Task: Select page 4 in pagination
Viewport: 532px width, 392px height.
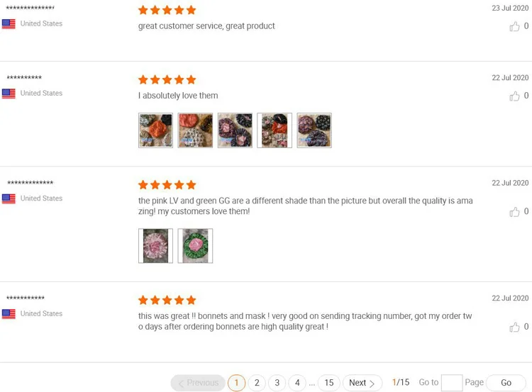Action: (297, 383)
